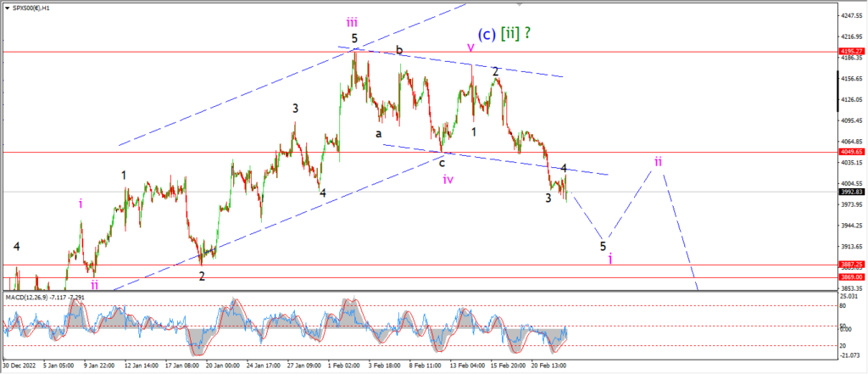Viewport: 868px width, 374px height.
Task: Click the red 4195.27 price tag
Action: [851, 52]
